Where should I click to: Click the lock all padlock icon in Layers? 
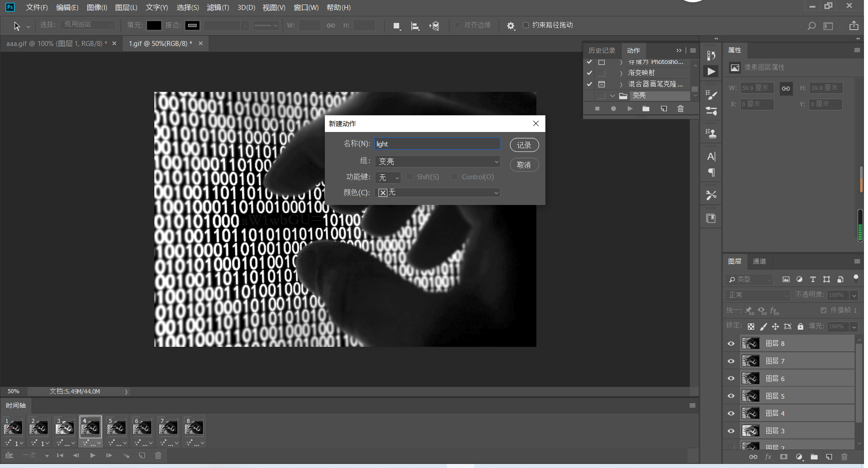tap(800, 327)
